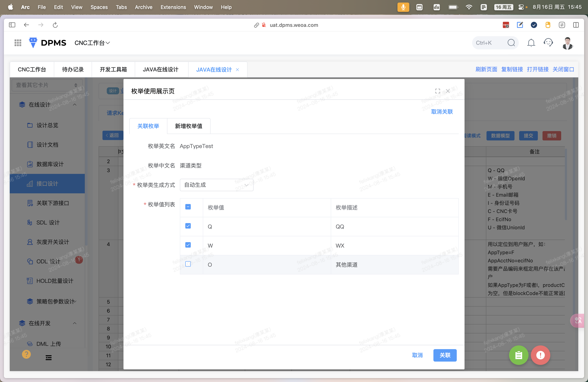Image resolution: width=588 pixels, height=382 pixels.
Task: Click the microphone icon in menu bar
Action: tap(403, 7)
